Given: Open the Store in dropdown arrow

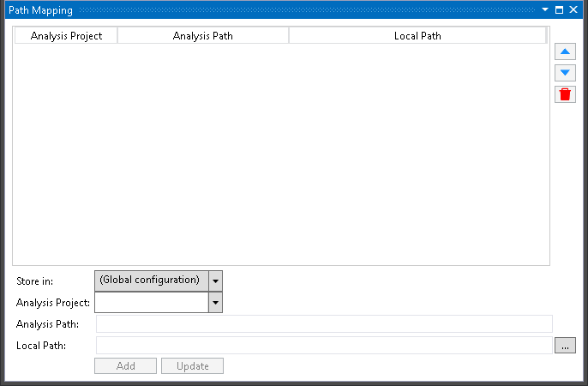Looking at the screenshot, I should 216,281.
